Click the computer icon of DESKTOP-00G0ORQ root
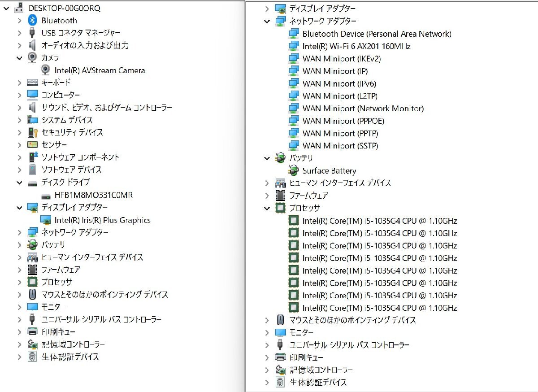The height and width of the screenshot is (392, 538). point(19,8)
